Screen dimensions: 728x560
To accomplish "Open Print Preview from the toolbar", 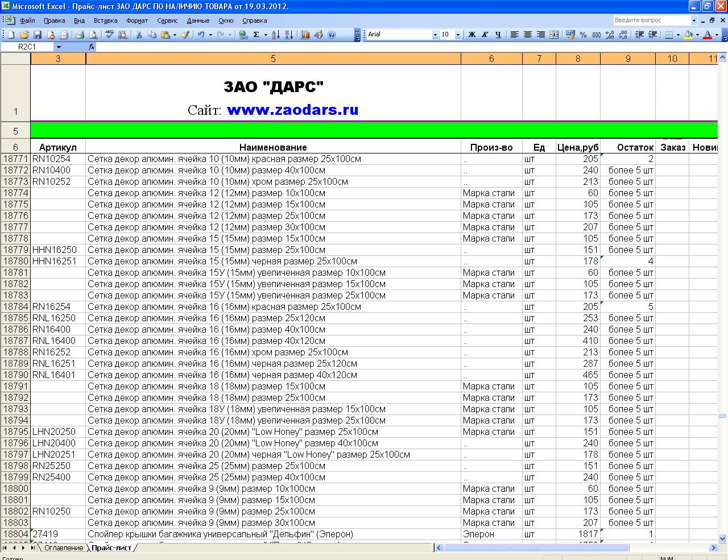I will pos(93,35).
